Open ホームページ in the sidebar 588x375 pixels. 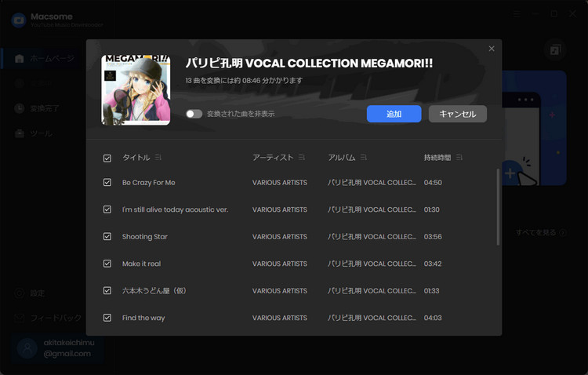pyautogui.click(x=52, y=58)
